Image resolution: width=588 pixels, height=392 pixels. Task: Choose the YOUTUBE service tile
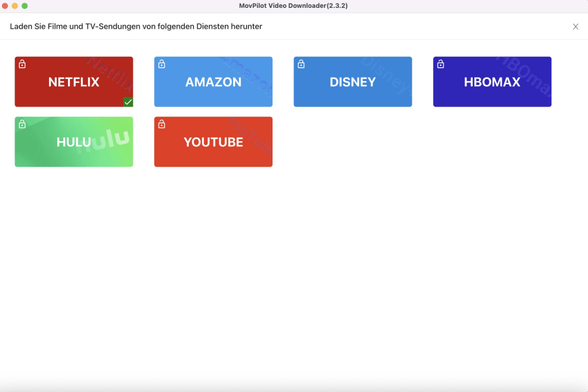coord(214,142)
